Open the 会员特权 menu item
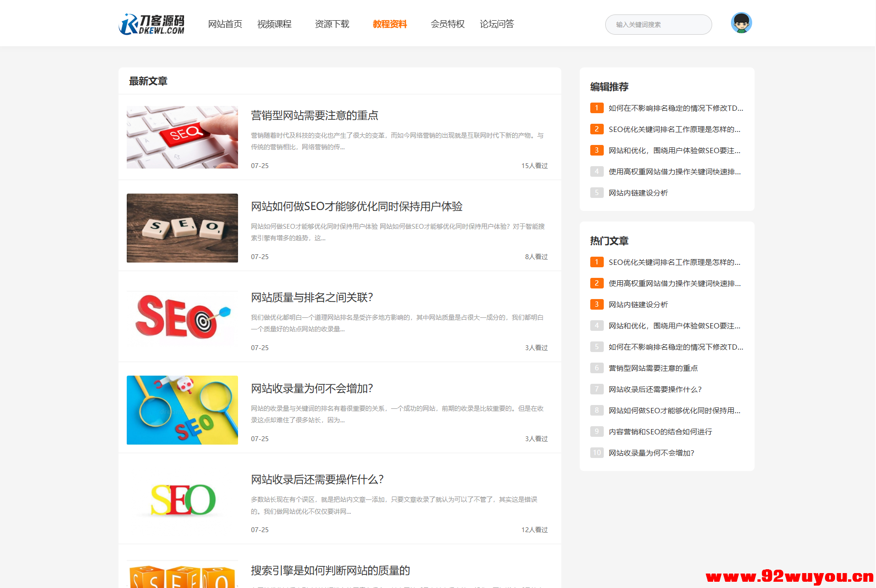This screenshot has height=588, width=876. 447,24
